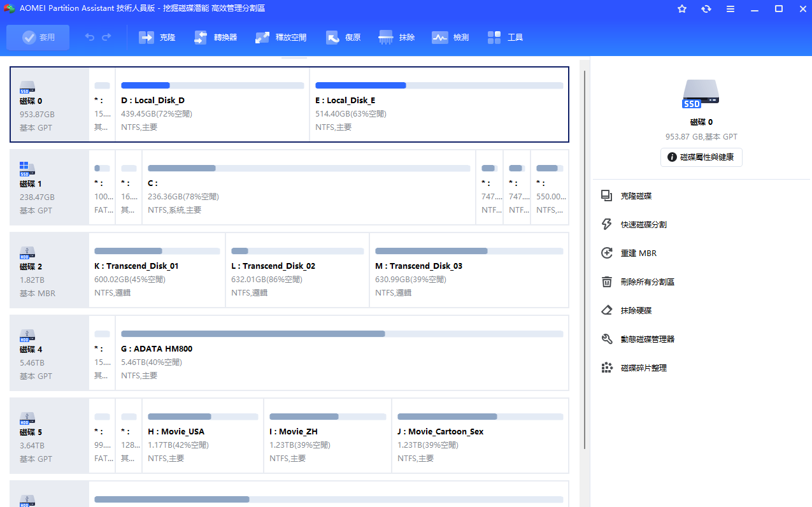Select partition "K : Transcend_Disk_01"

[x=157, y=270]
